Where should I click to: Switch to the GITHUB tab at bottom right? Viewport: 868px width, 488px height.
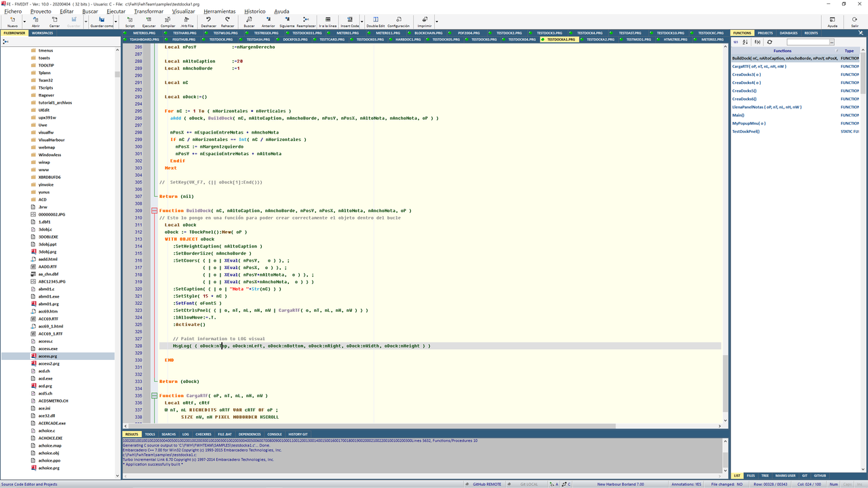tap(820, 476)
